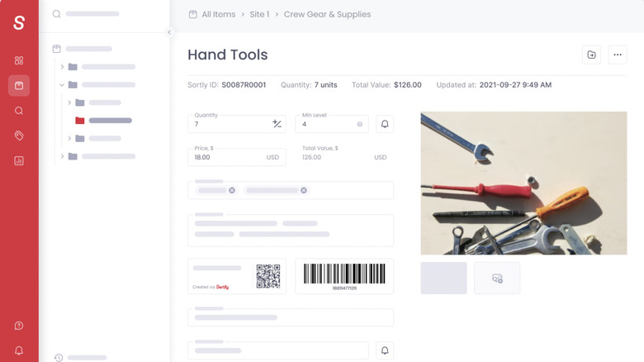Go to Site 1 breadcrumb

pyautogui.click(x=261, y=14)
